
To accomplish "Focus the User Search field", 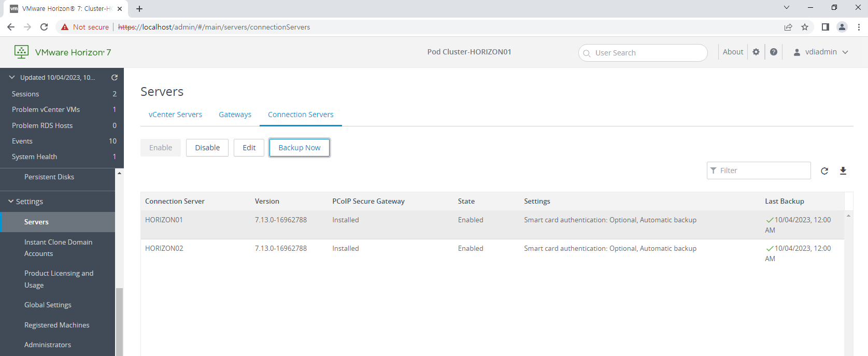I will pyautogui.click(x=643, y=53).
